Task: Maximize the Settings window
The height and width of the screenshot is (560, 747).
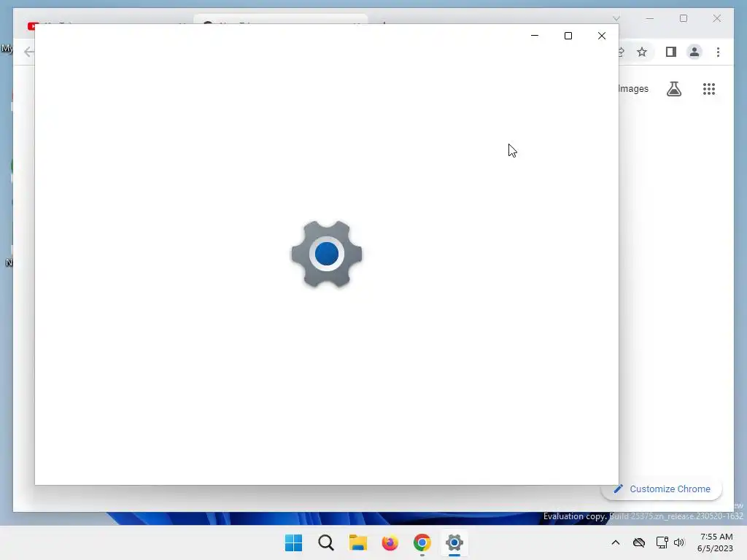Action: point(568,36)
